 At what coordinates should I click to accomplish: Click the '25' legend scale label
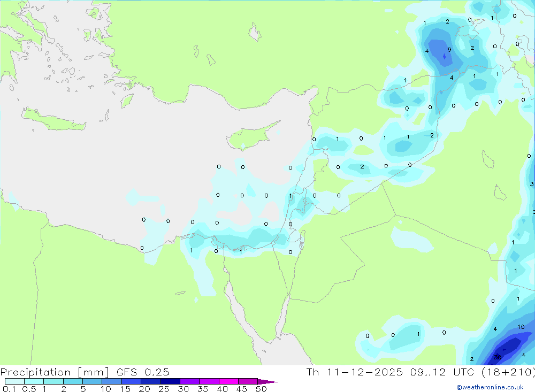[164, 389]
